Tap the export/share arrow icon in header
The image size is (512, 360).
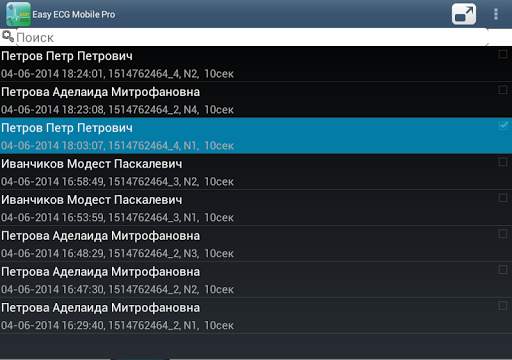[464, 14]
